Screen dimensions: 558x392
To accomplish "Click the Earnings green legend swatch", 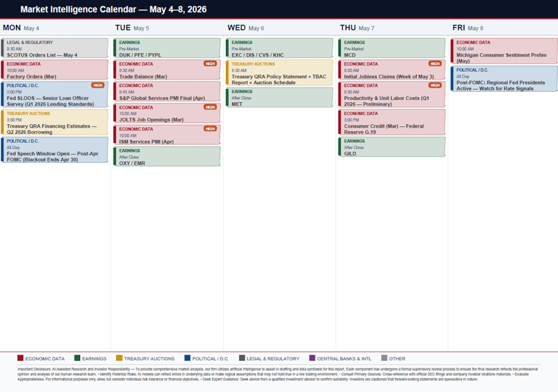I will 77,358.
